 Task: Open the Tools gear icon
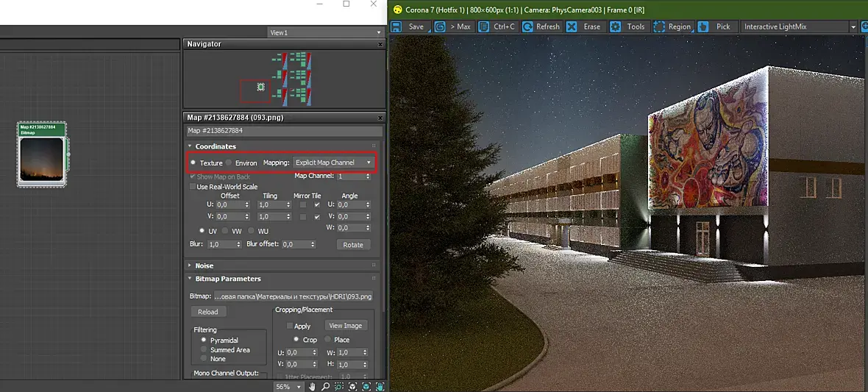615,26
